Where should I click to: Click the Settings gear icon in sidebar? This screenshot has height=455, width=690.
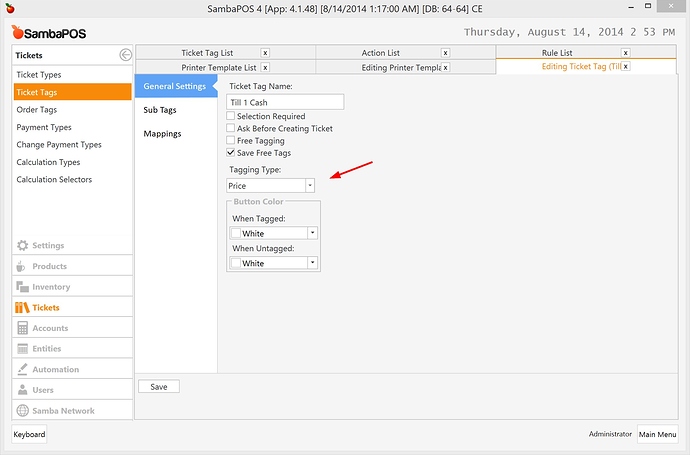(22, 246)
